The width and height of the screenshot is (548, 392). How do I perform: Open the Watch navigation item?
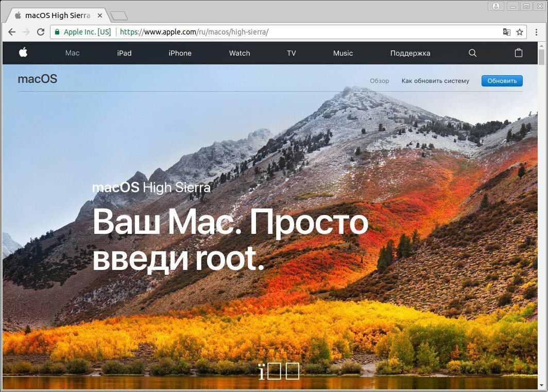click(x=239, y=53)
